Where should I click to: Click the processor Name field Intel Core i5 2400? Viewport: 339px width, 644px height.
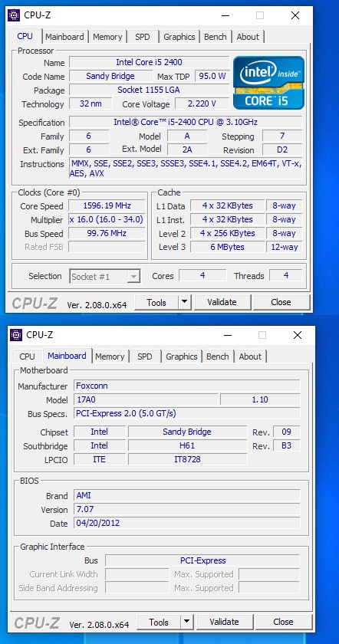pyautogui.click(x=149, y=62)
